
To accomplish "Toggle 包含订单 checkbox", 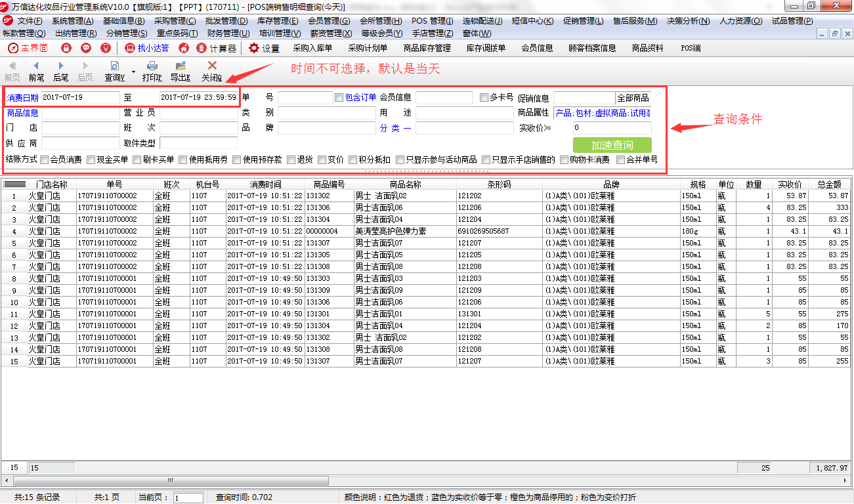I will tap(339, 97).
